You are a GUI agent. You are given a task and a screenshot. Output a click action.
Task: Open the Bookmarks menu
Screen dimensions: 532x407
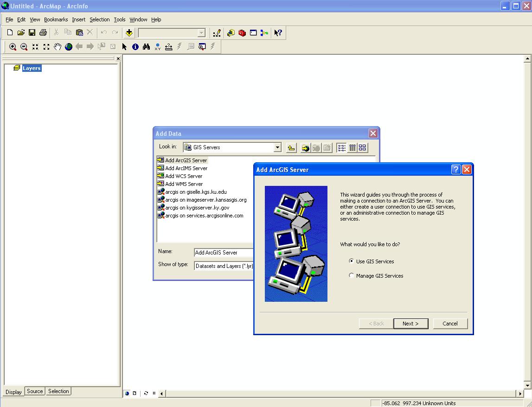(x=56, y=19)
